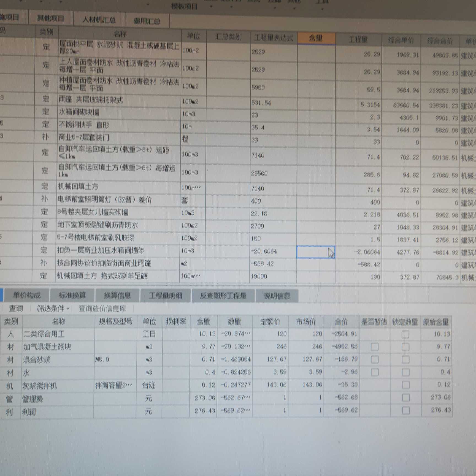Click 管理费 row in lower table
Image resolution: width=476 pixels, height=476 pixels.
coord(226,399)
